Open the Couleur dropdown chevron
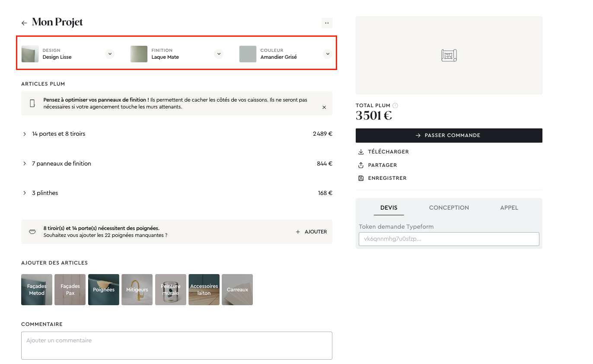 (x=328, y=54)
